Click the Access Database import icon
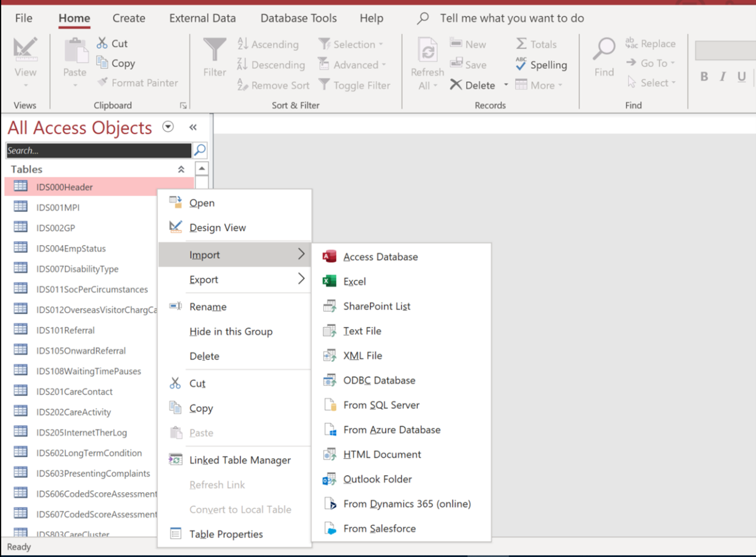This screenshot has height=557, width=756. click(329, 256)
